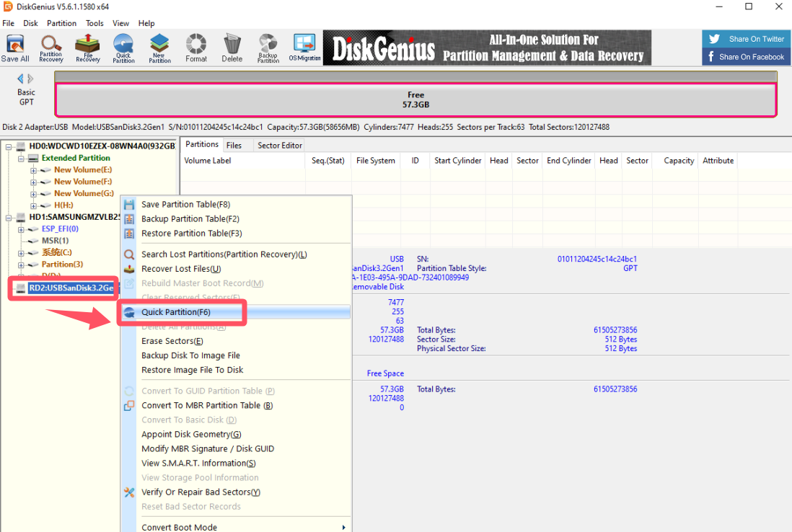Select Backup Disk To Image File
The width and height of the screenshot is (792, 532).
pyautogui.click(x=237, y=355)
